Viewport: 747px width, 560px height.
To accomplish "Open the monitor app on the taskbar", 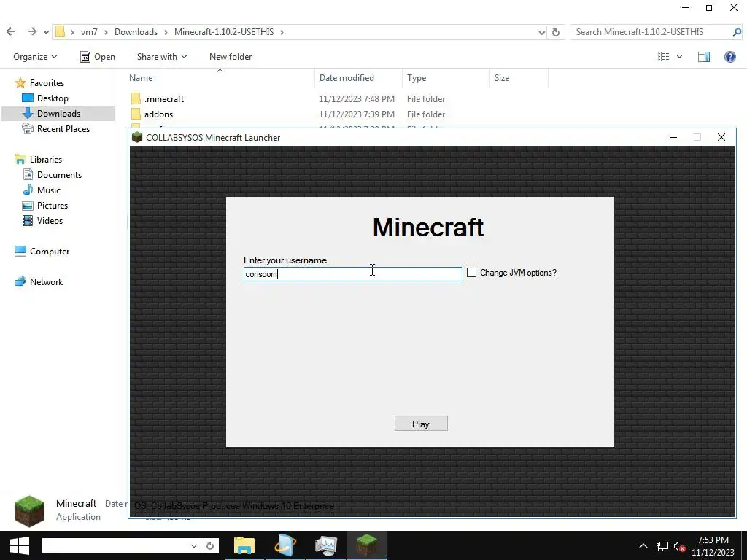I will tap(326, 545).
